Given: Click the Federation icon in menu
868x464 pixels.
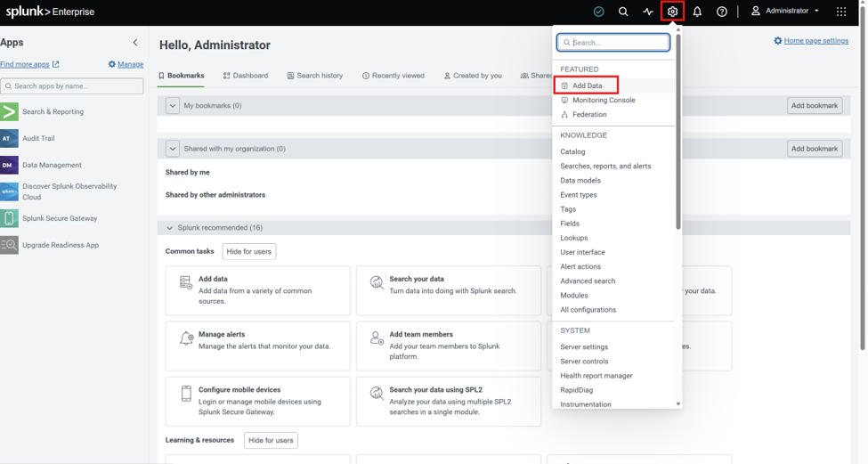Looking at the screenshot, I should tap(564, 115).
